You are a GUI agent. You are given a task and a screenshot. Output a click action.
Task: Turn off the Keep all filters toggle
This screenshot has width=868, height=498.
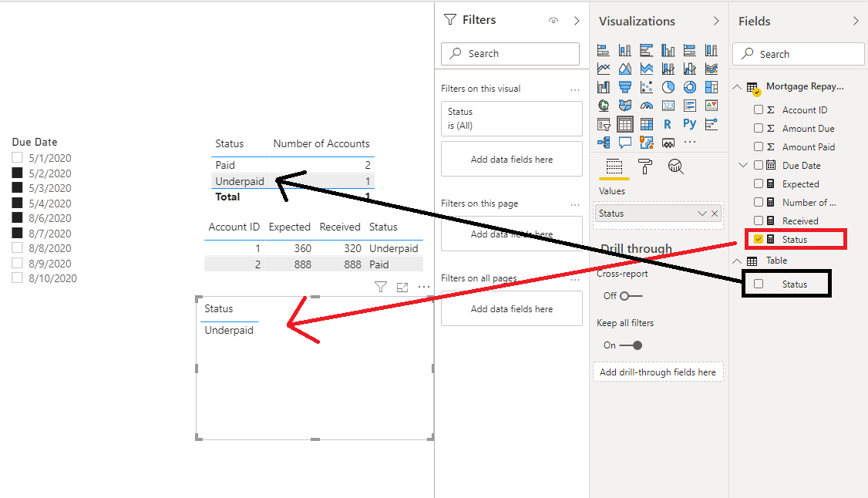(x=631, y=345)
